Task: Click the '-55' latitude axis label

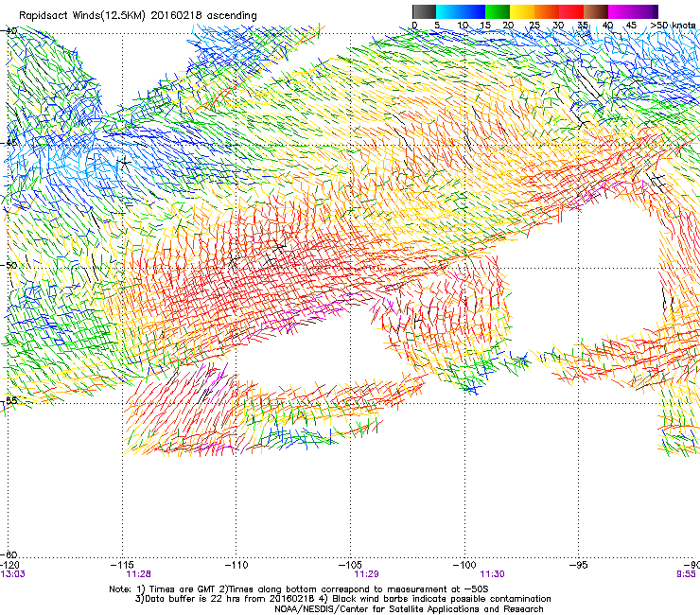Action: (x=9, y=400)
